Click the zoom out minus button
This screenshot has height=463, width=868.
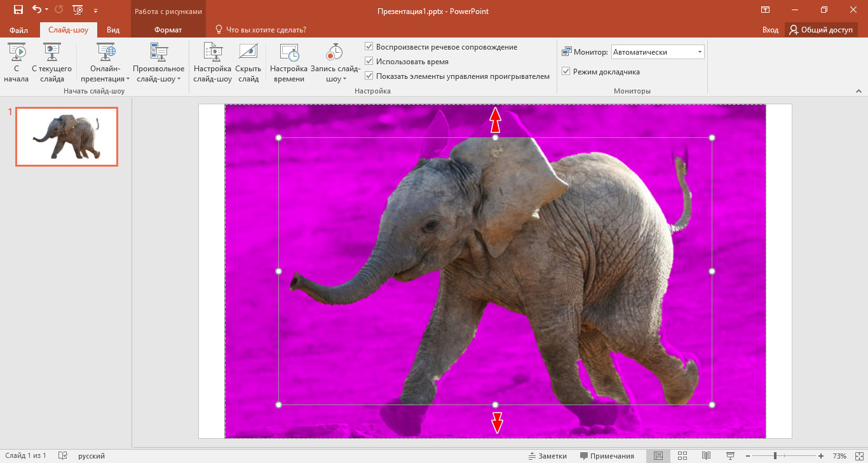pos(747,456)
